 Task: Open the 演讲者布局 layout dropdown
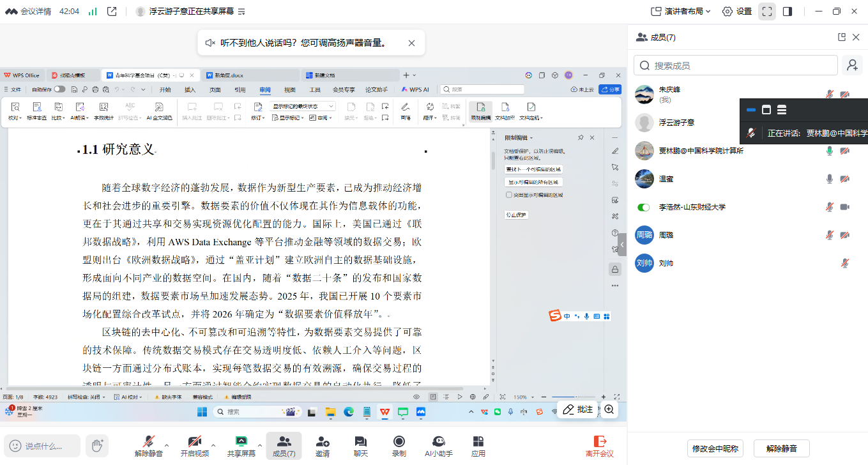tap(681, 11)
